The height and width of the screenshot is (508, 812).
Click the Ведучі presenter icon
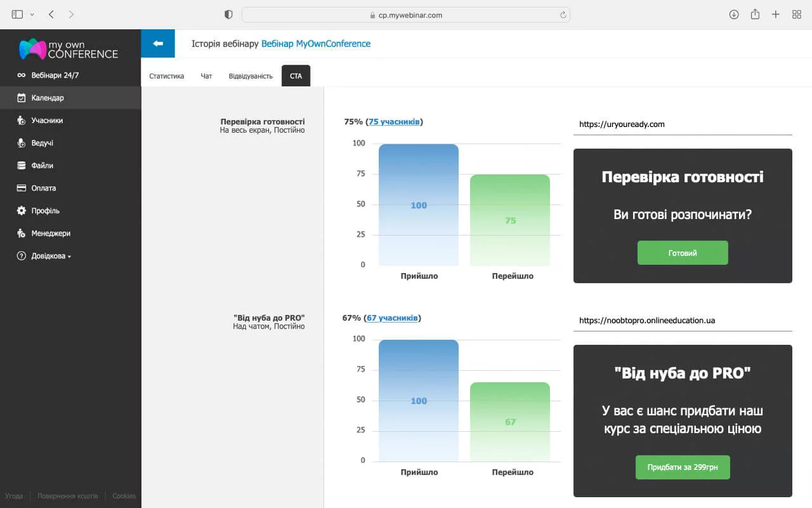point(21,143)
